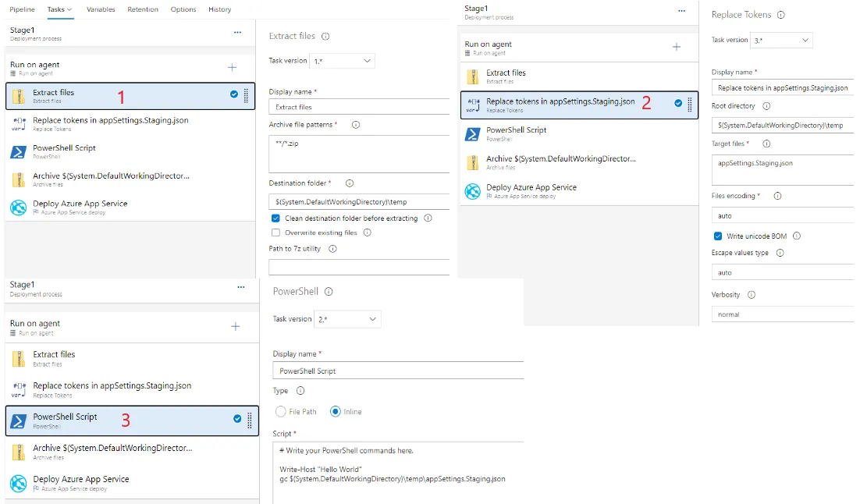
Task: Click info icon beside Replace Tokens heading
Action: 781,15
